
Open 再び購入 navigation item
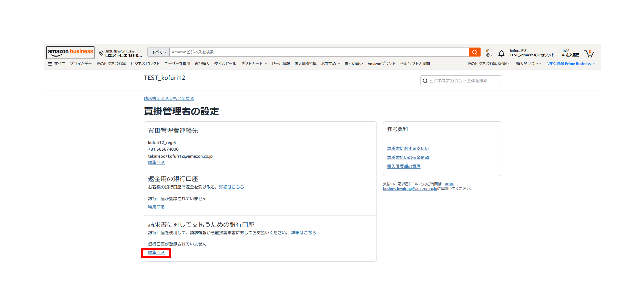(202, 64)
